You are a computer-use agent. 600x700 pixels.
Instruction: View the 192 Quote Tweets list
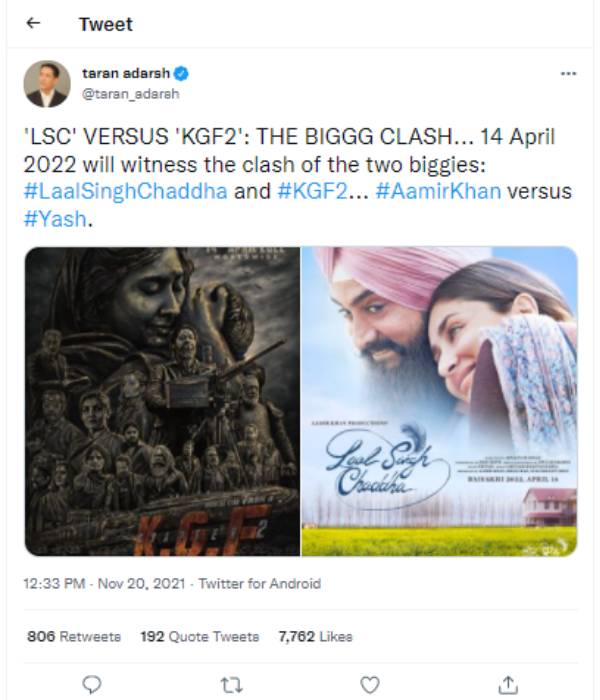[200, 636]
